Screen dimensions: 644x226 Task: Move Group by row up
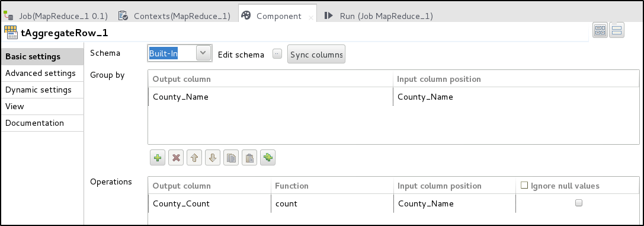pyautogui.click(x=194, y=158)
